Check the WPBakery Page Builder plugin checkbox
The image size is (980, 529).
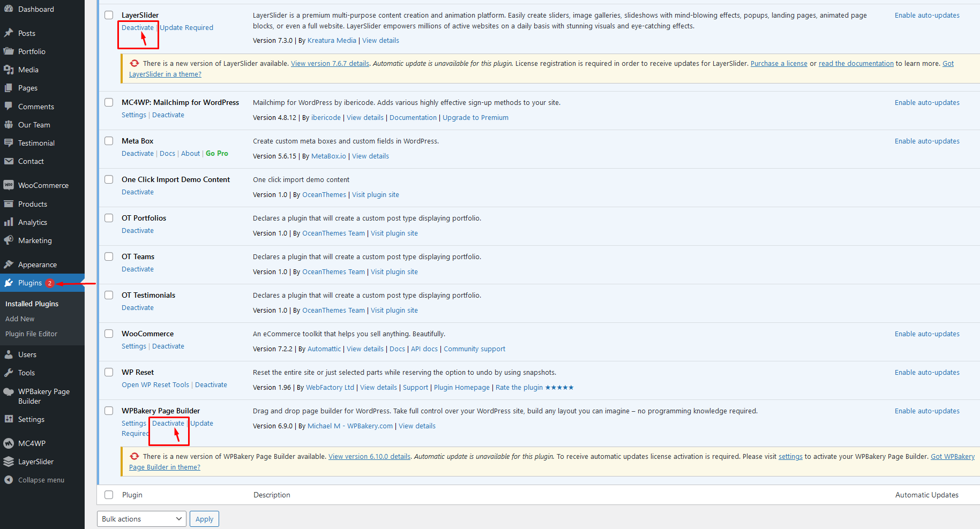pyautogui.click(x=109, y=411)
